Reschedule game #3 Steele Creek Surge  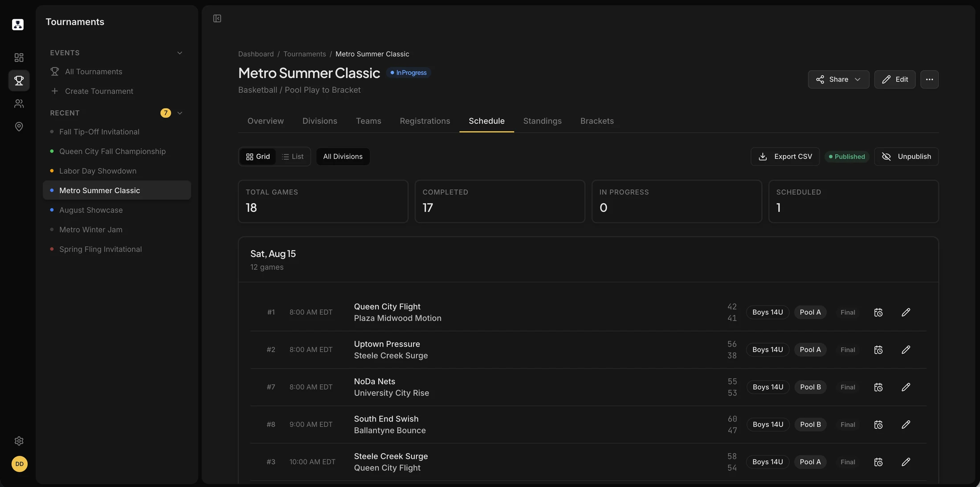[878, 462]
